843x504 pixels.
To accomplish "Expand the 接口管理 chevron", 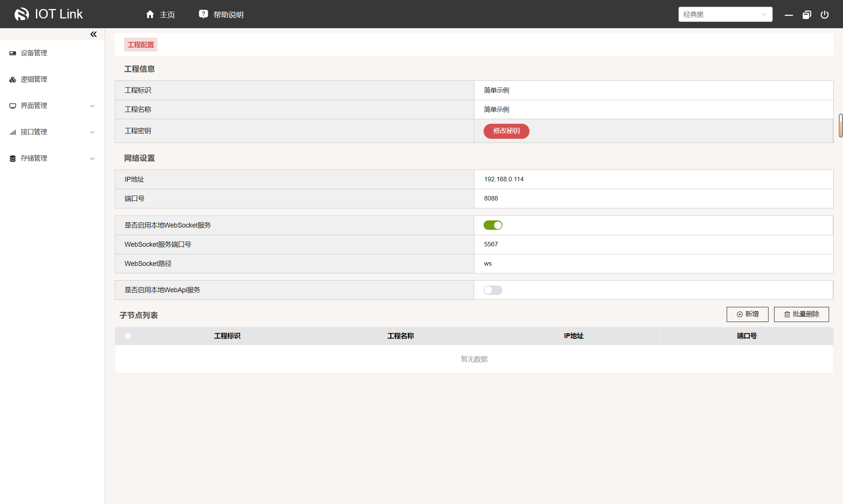I will 92,132.
